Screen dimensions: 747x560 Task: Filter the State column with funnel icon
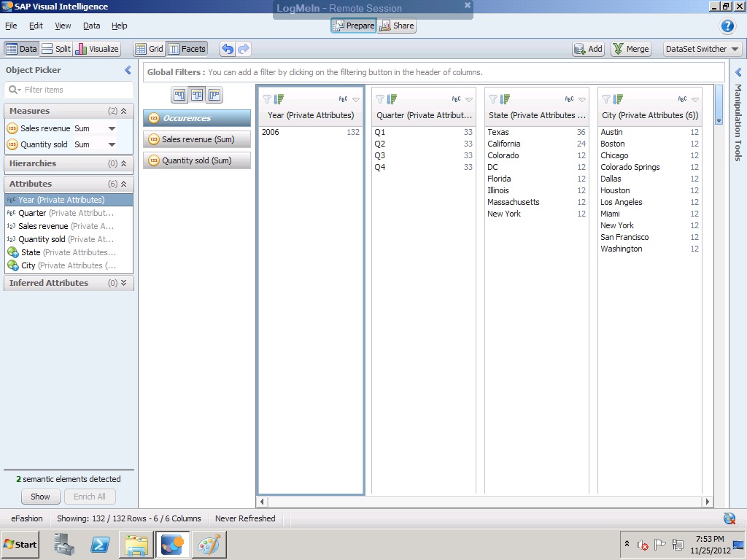[x=493, y=99]
